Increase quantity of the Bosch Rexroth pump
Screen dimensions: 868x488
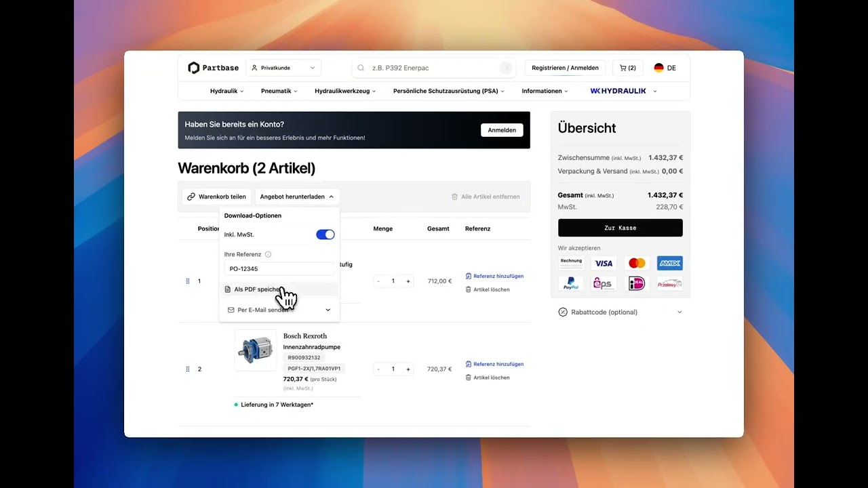(x=408, y=369)
